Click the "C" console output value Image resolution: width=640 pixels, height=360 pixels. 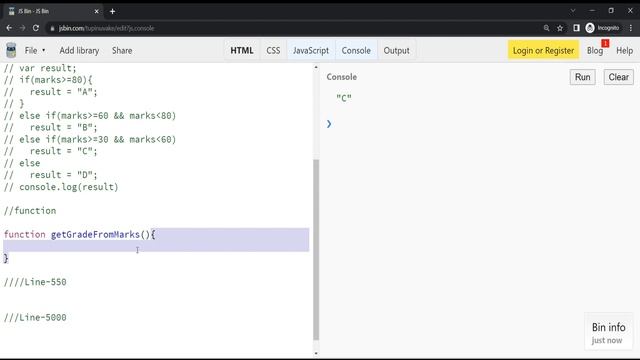click(344, 98)
